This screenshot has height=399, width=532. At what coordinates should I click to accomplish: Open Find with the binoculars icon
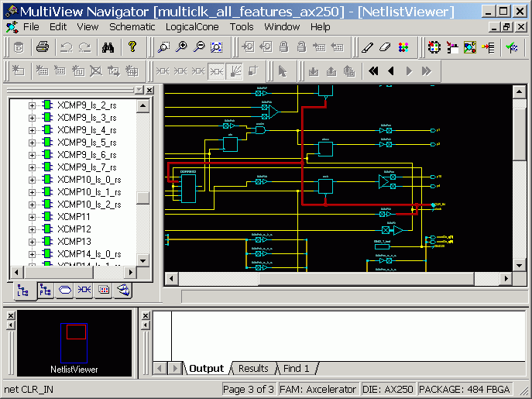108,47
